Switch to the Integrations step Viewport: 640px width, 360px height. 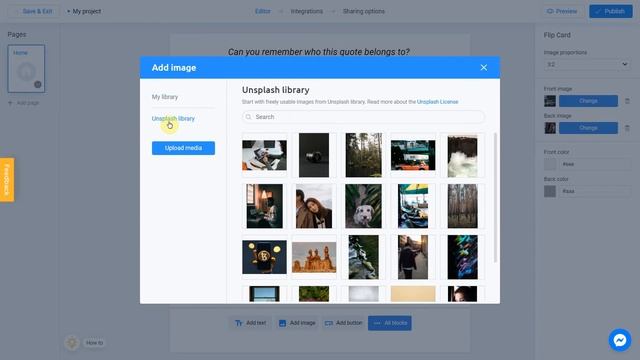pos(307,11)
